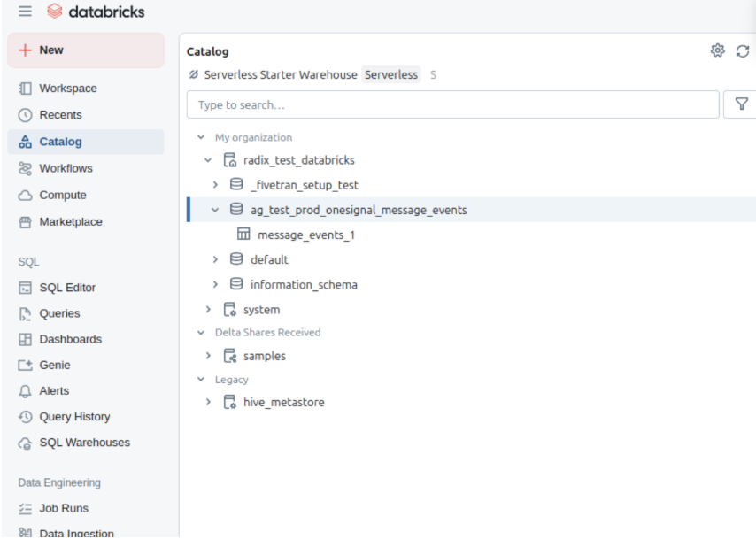756x547 pixels.
Task: Click the Workflows icon
Action: click(x=25, y=168)
